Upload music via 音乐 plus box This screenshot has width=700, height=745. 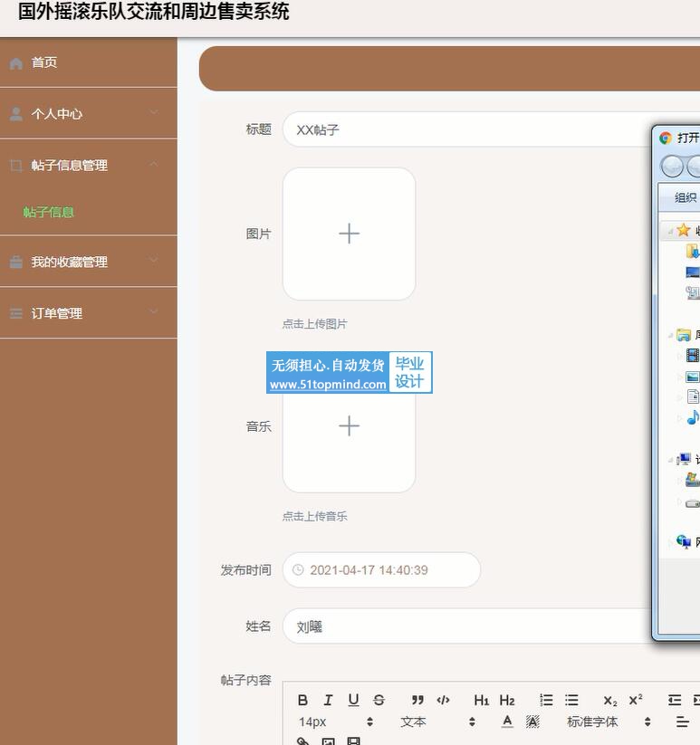click(x=350, y=426)
